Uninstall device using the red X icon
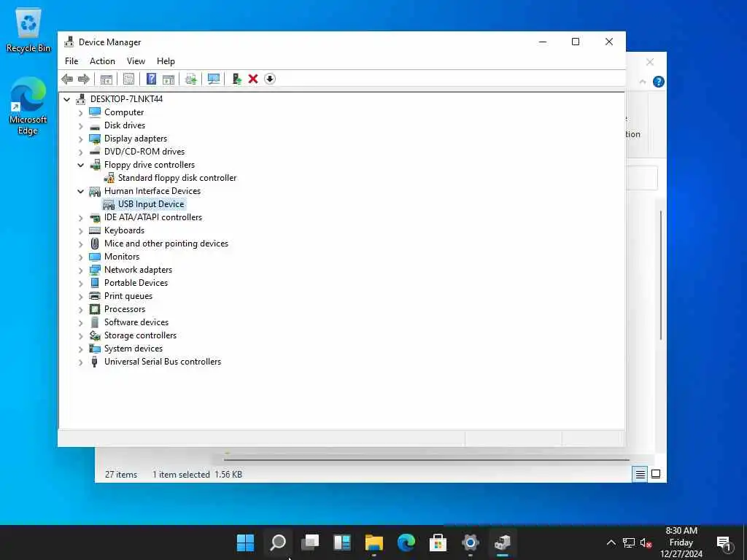 253,79
